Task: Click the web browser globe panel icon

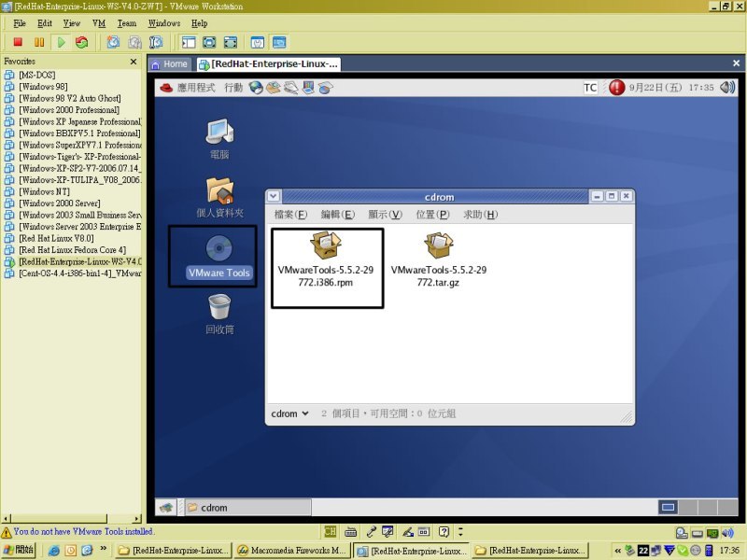Action: 256,88
